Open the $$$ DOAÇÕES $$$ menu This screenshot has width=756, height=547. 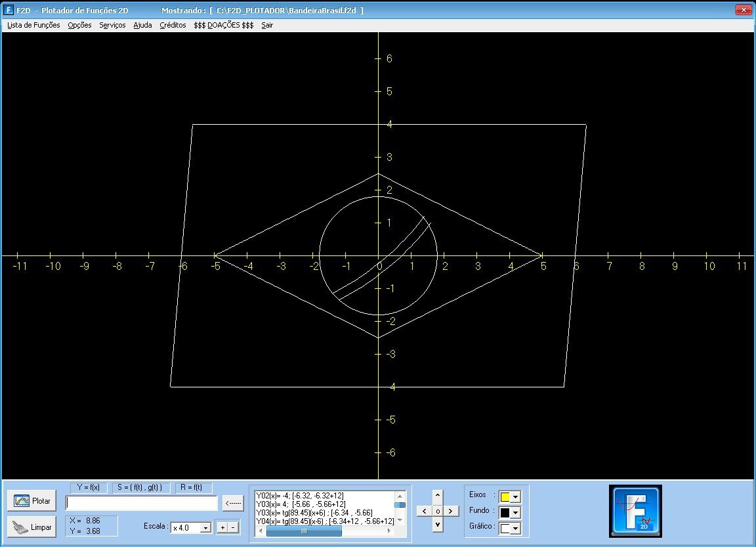[224, 25]
